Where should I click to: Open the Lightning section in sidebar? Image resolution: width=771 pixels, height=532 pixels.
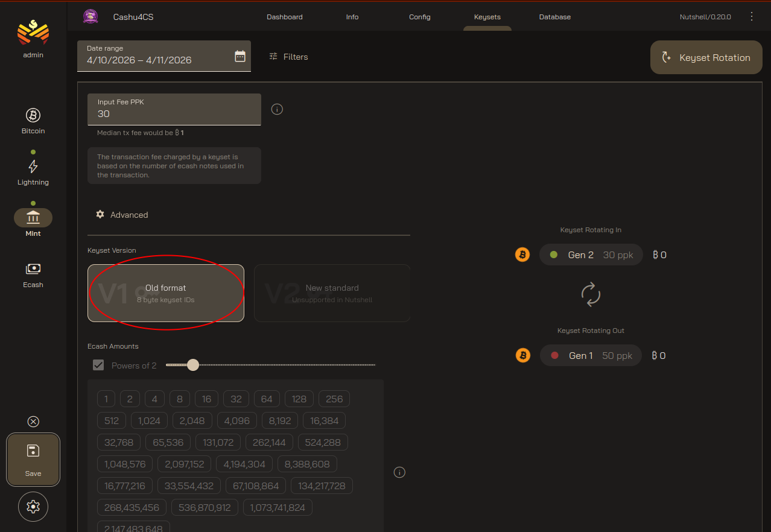33,172
